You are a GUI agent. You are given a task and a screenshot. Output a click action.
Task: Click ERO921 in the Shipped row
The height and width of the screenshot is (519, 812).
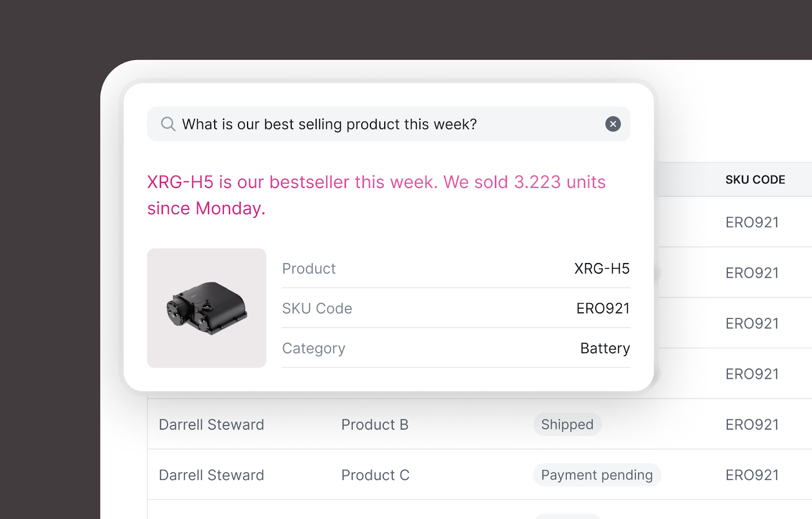[752, 425]
